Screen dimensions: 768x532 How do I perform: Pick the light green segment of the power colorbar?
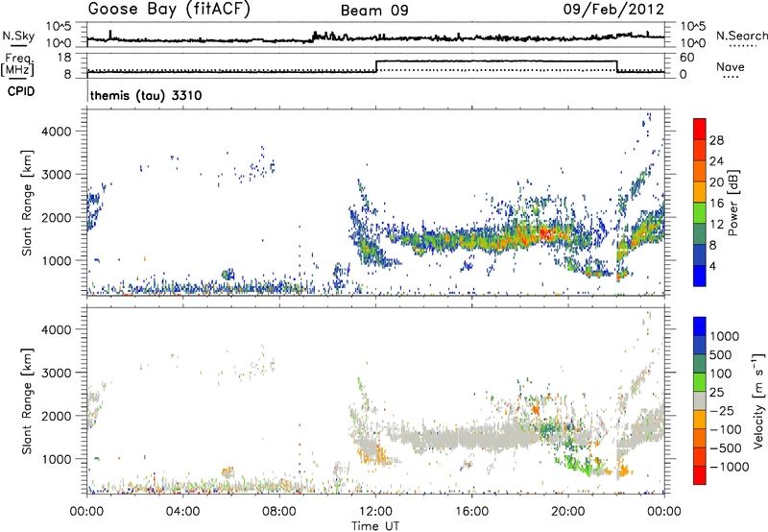700,213
